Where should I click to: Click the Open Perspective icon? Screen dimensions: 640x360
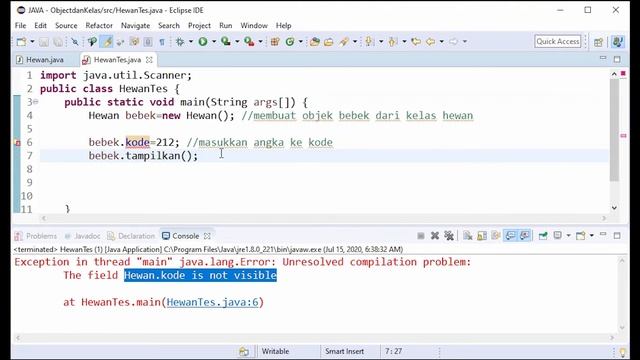pos(598,42)
